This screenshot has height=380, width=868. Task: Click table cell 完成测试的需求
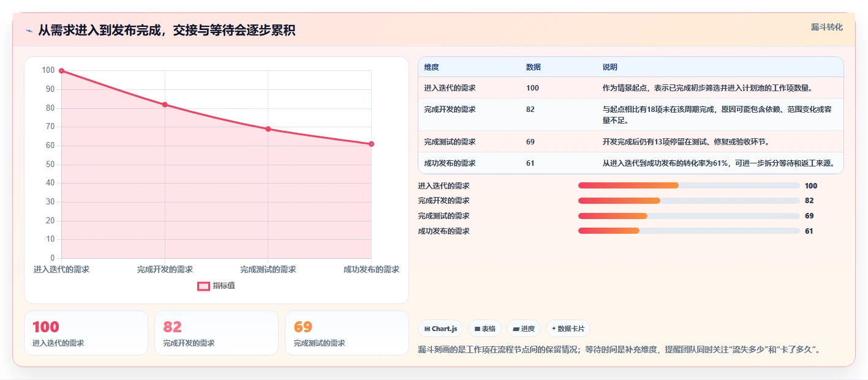point(450,142)
